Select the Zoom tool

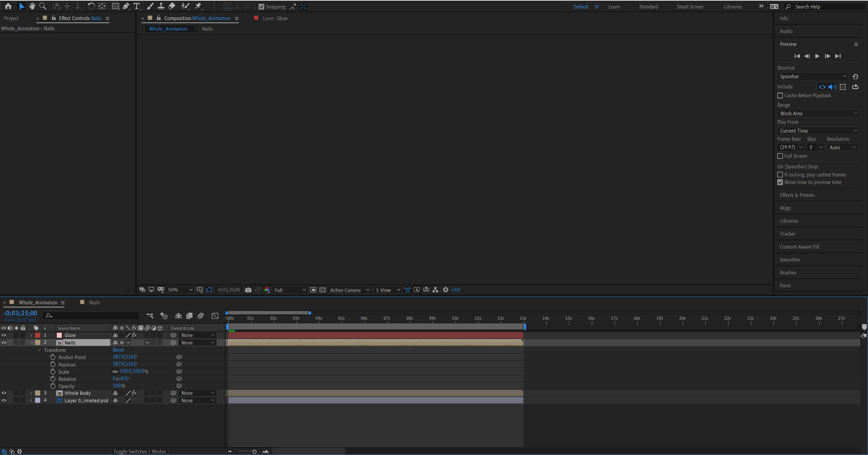click(43, 6)
